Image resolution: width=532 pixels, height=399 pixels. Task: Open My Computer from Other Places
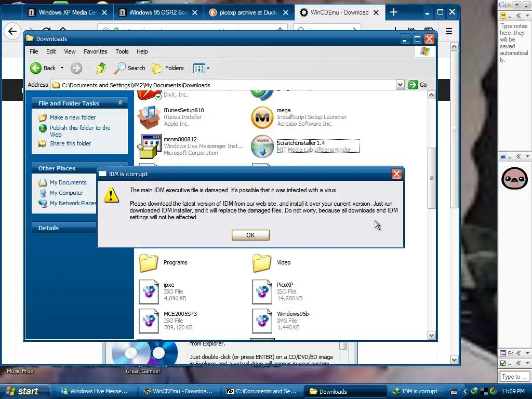(66, 193)
